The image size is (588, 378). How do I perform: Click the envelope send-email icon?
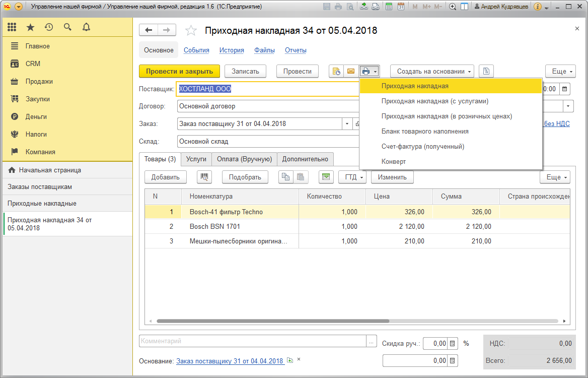[351, 71]
